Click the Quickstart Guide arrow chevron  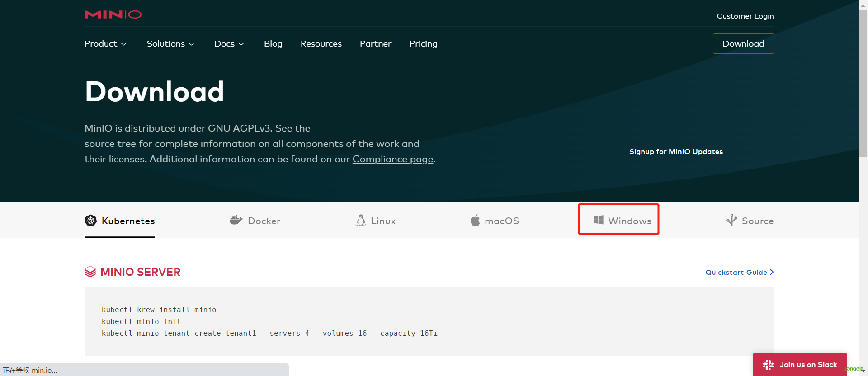pyautogui.click(x=772, y=272)
